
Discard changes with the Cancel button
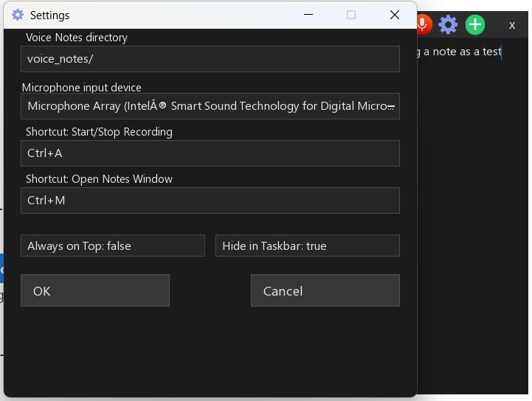click(325, 290)
